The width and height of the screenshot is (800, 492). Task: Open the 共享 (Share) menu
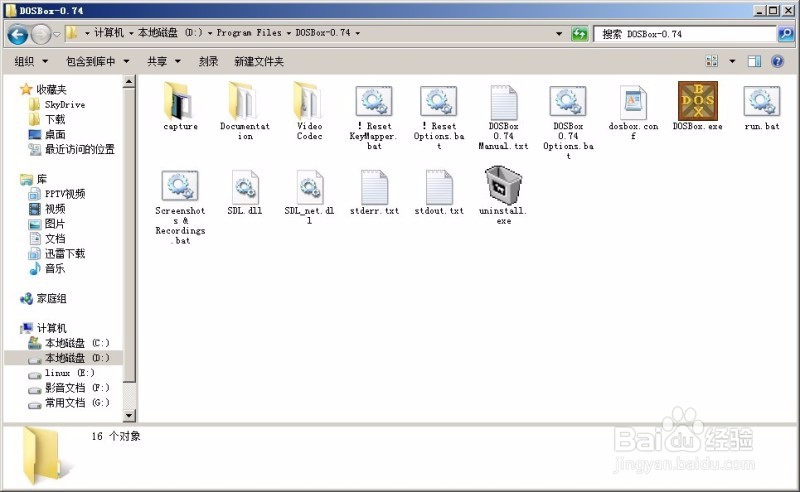(163, 61)
